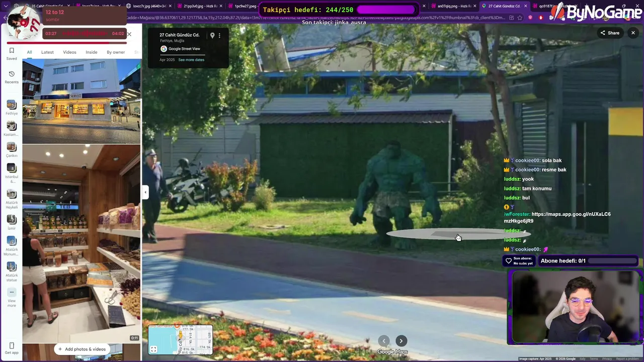The width and height of the screenshot is (644, 362).
Task: Click chat message 'tam konumu'
Action: tap(537, 189)
